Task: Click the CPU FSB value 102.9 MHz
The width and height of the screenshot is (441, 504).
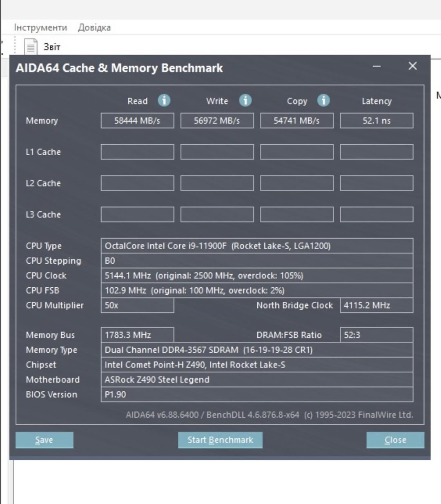Action: click(x=257, y=290)
